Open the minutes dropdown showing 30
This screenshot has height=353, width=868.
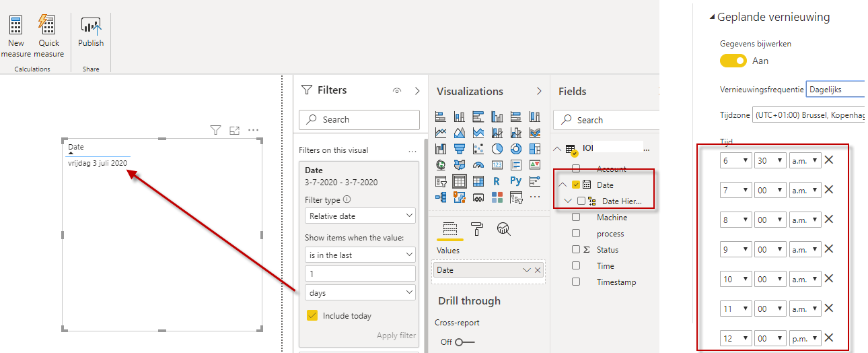coord(770,160)
